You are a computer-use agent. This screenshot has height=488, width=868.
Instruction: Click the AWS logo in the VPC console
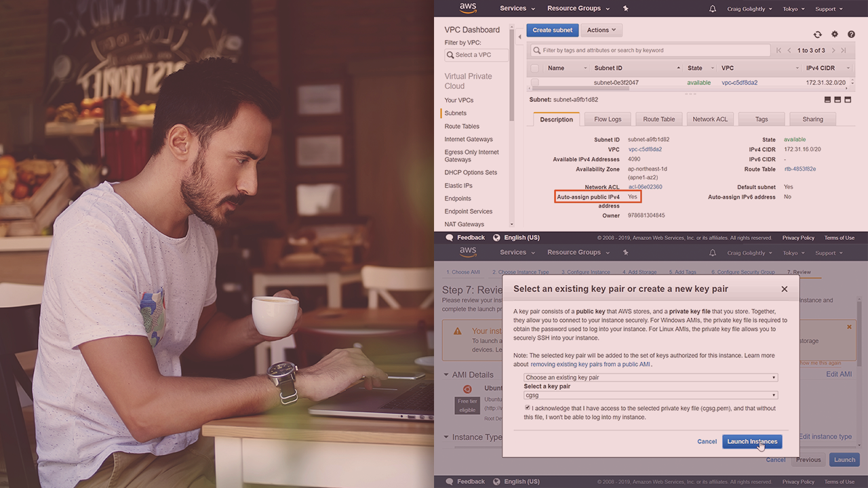point(468,8)
